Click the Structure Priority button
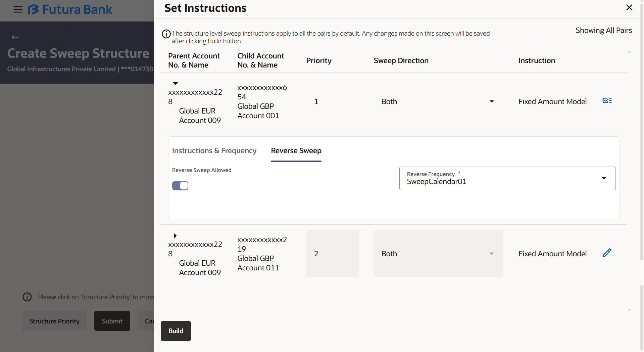 pos(54,321)
